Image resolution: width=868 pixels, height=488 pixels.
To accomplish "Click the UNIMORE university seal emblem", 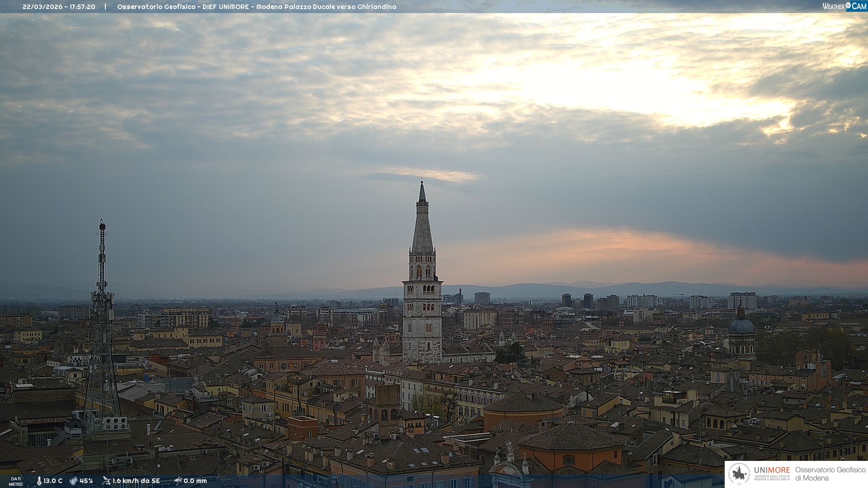I will point(739,474).
